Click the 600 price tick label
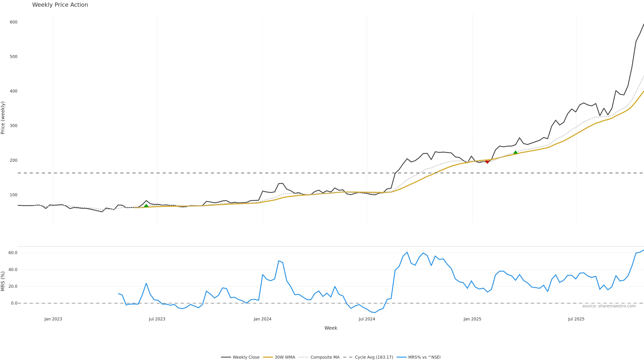The width and height of the screenshot is (644, 362). click(x=13, y=22)
